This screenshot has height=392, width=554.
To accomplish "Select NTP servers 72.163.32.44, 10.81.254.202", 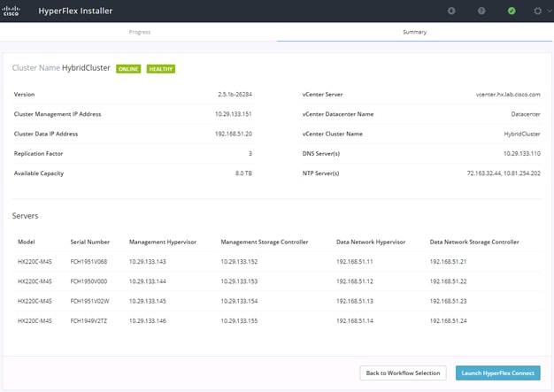I will coord(504,173).
